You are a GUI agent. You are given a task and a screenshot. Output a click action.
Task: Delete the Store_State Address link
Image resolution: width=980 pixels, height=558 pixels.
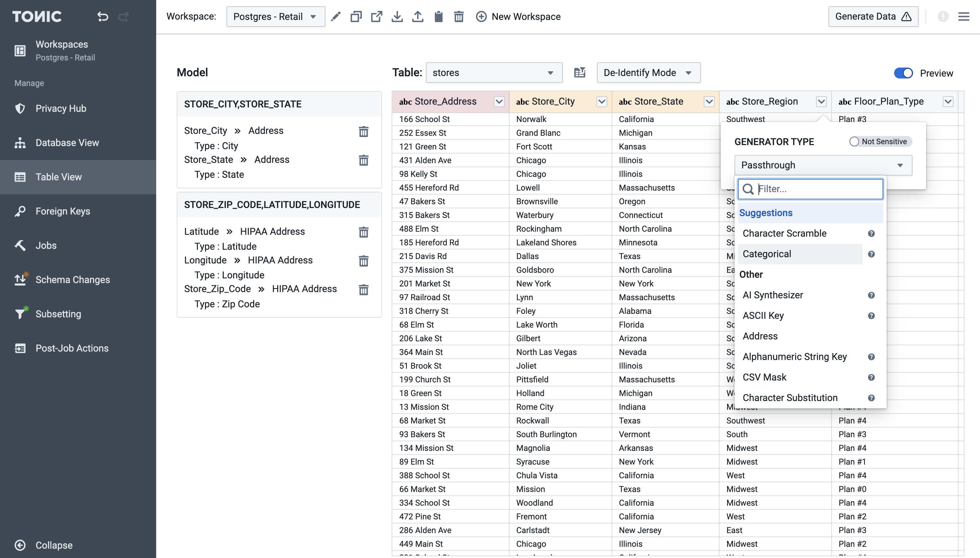tap(363, 160)
